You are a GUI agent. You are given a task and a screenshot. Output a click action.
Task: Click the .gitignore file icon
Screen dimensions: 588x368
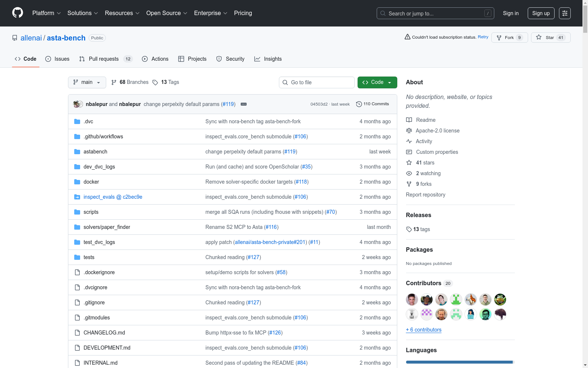tap(77, 302)
